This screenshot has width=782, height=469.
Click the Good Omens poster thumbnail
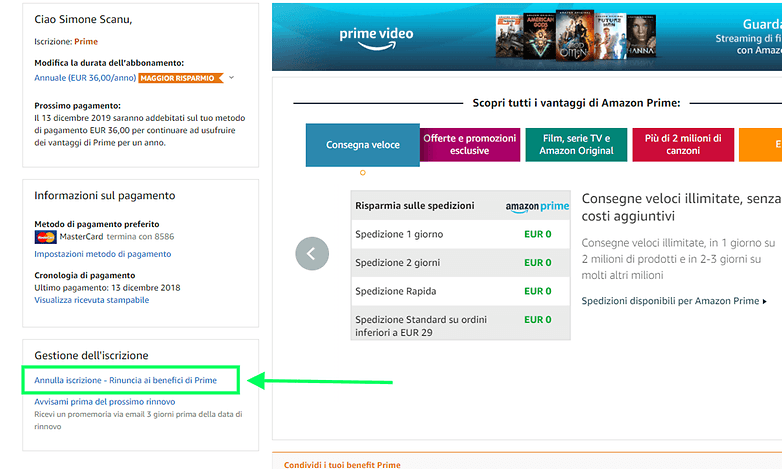pos(575,35)
